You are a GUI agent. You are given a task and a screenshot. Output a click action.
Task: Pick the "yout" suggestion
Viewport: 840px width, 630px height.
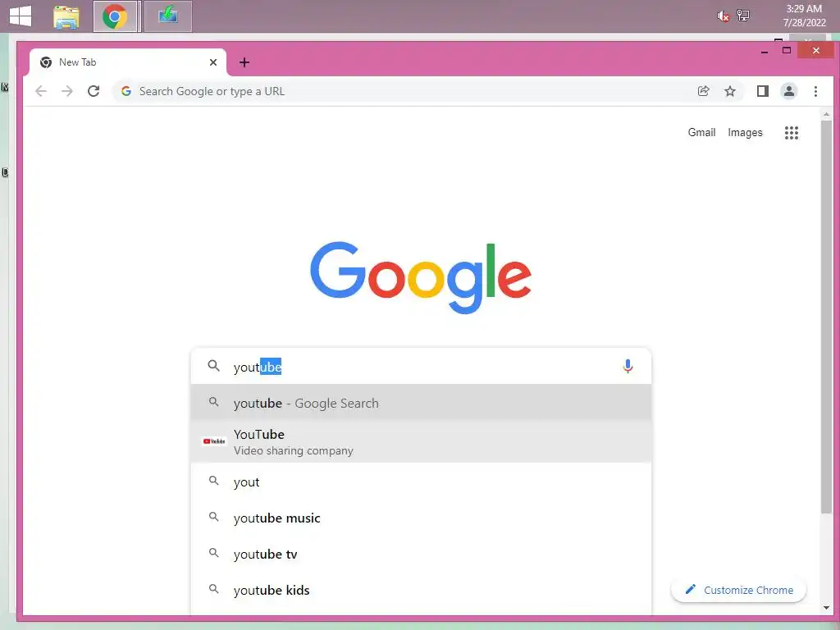pos(421,482)
